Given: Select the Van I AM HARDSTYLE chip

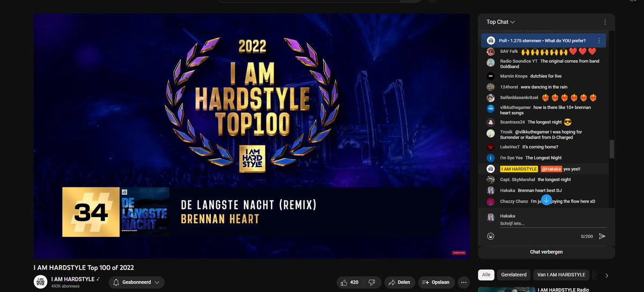Looking at the screenshot, I should tap(560, 275).
